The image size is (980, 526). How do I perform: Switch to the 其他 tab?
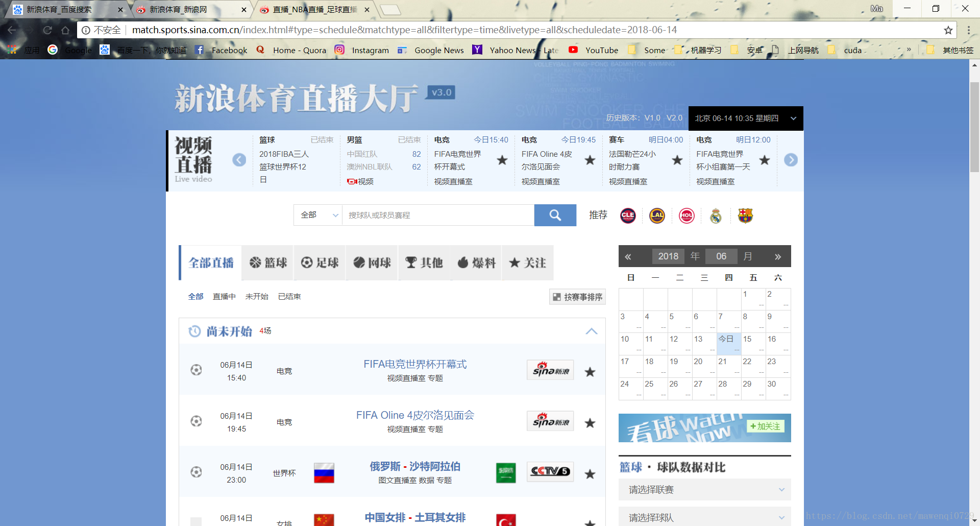coord(424,263)
